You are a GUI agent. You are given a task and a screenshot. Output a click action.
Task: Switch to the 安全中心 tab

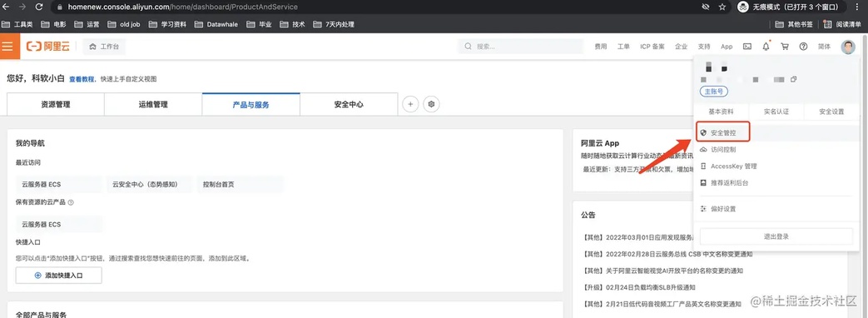[349, 104]
